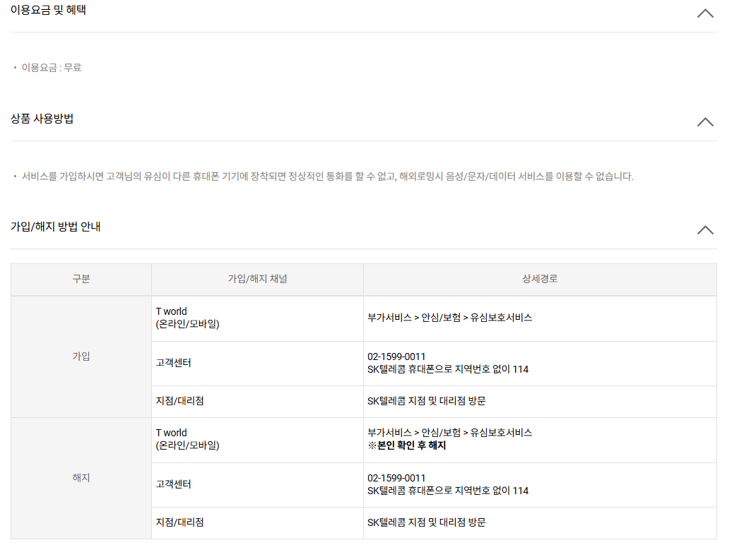The image size is (756, 545).
Task: Collapse the 상품 사용방법 section chevron
Action: [x=705, y=122]
